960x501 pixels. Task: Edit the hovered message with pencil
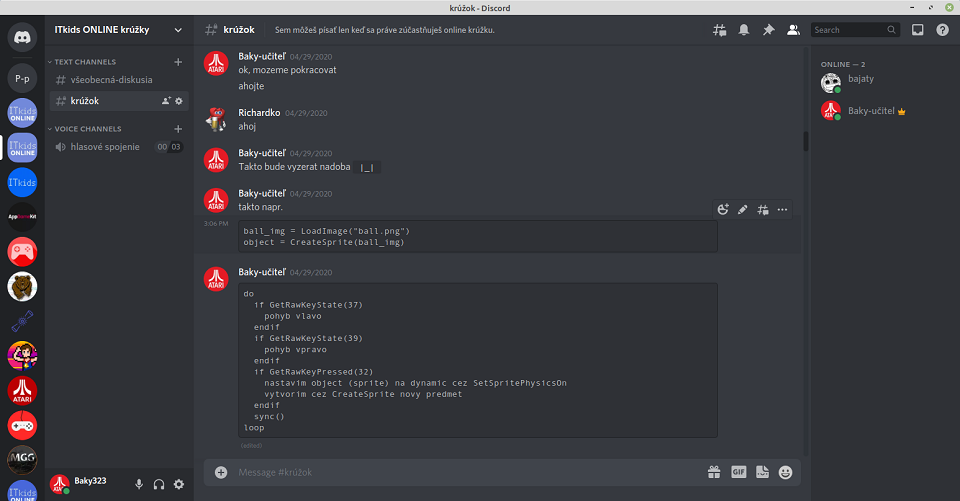742,210
